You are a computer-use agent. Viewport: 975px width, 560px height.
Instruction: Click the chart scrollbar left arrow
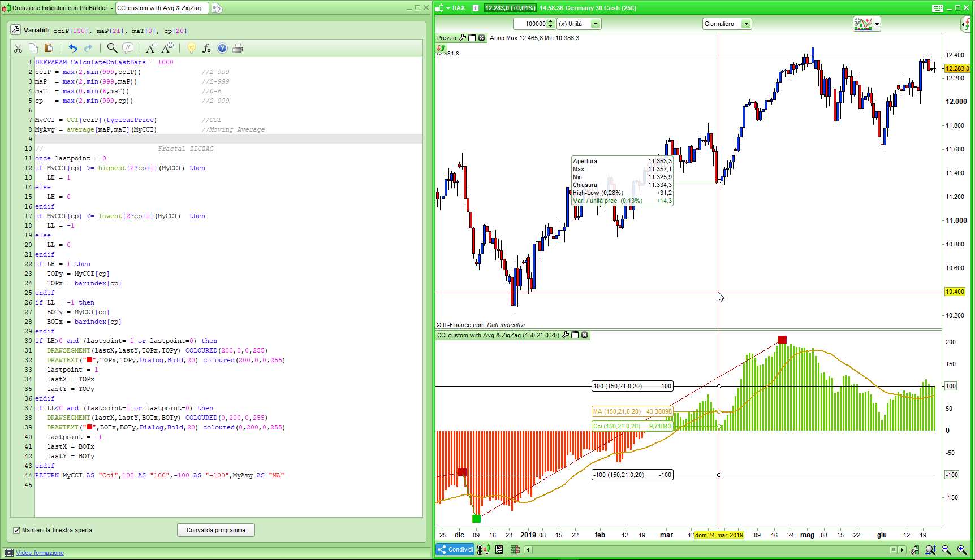coord(528,549)
